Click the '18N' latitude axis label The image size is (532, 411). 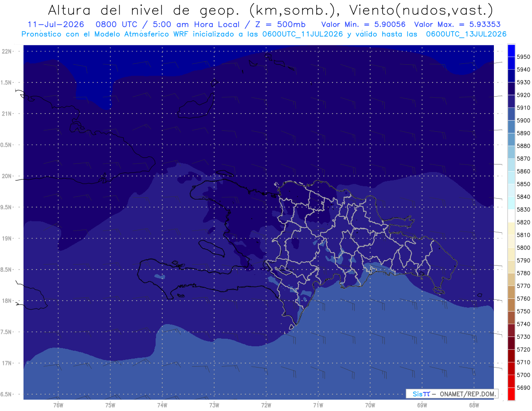[x=7, y=301]
